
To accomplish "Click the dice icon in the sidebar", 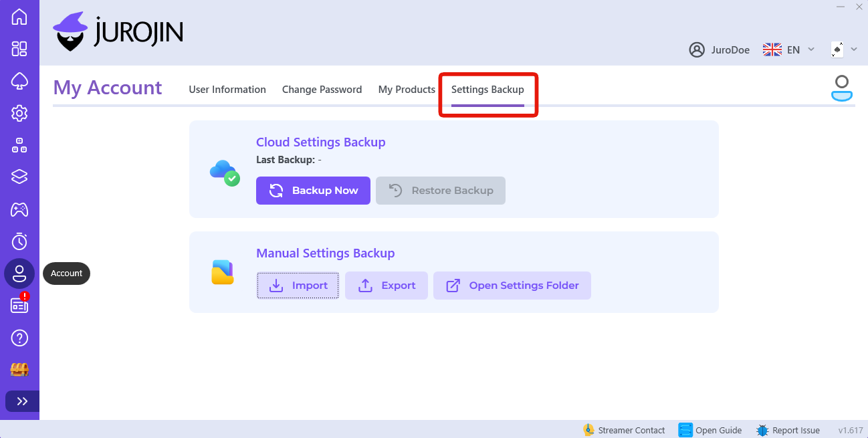I will coord(19,145).
